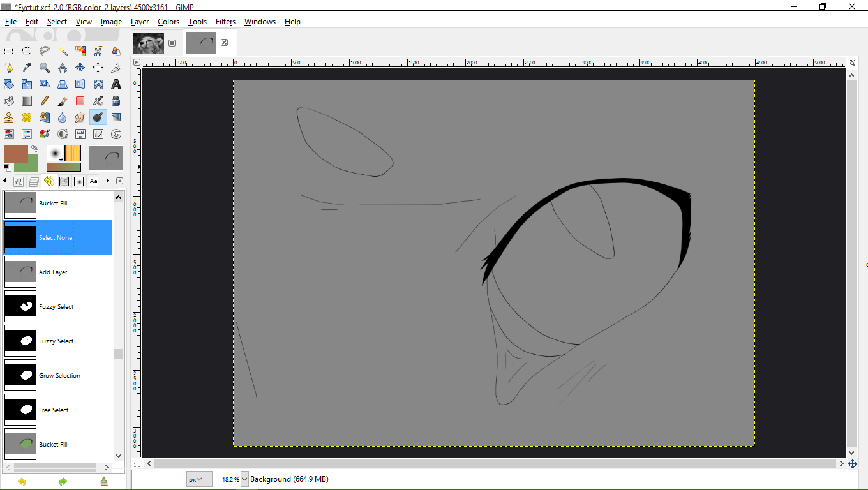Open the active gradient swatch

point(64,167)
